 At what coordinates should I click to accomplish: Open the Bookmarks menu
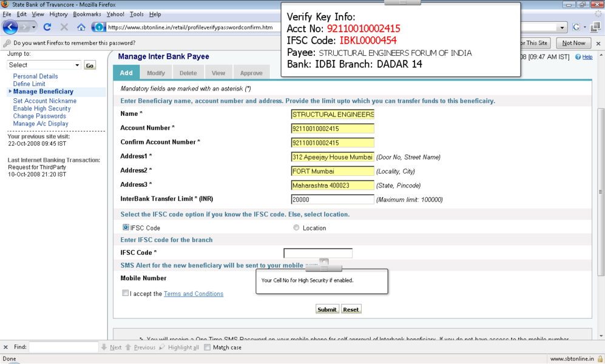pyautogui.click(x=87, y=14)
